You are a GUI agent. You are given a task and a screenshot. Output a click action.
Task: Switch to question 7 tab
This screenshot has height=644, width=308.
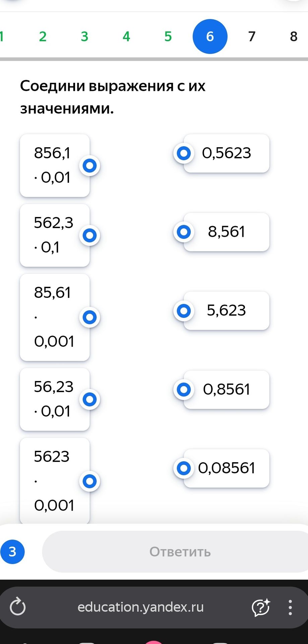pos(252,37)
